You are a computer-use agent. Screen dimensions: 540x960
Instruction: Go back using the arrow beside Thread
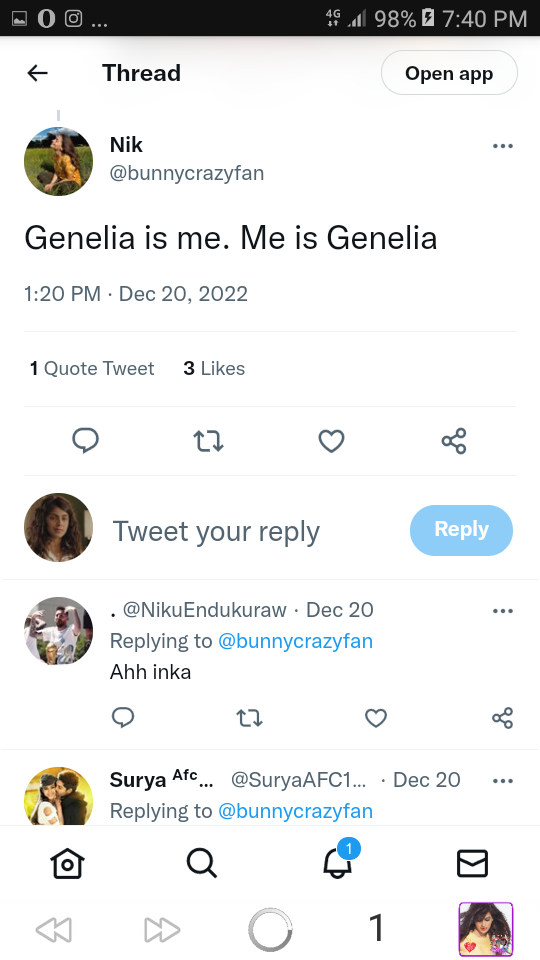(x=37, y=73)
